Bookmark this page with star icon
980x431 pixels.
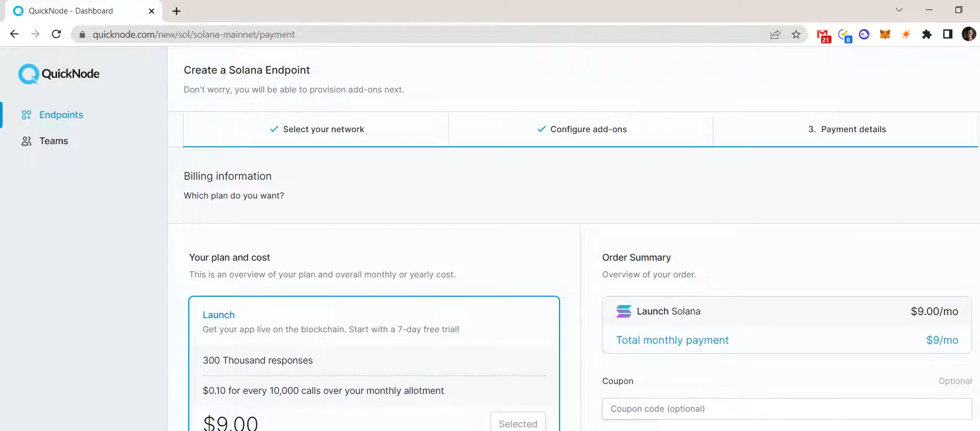click(796, 34)
